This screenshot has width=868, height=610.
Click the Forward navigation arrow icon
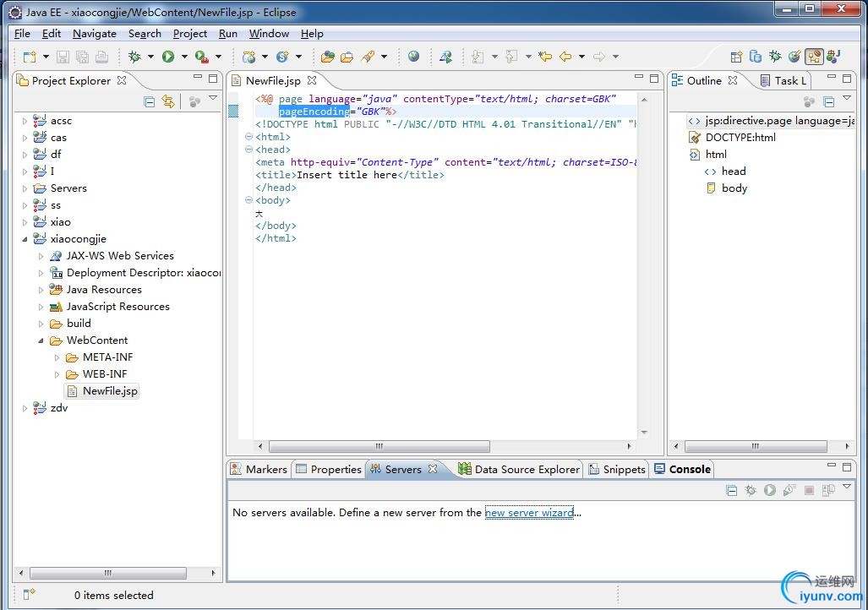coord(599,57)
